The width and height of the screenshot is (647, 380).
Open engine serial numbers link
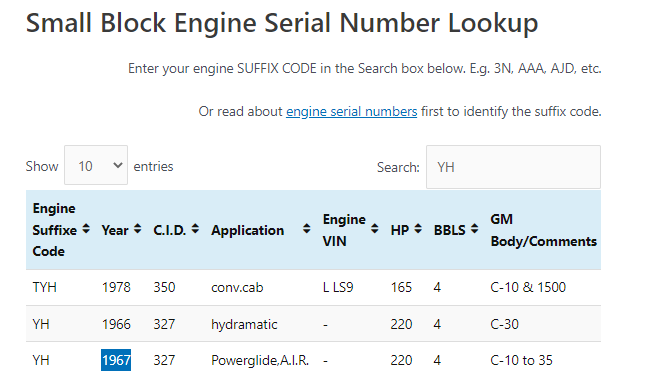pos(352,111)
